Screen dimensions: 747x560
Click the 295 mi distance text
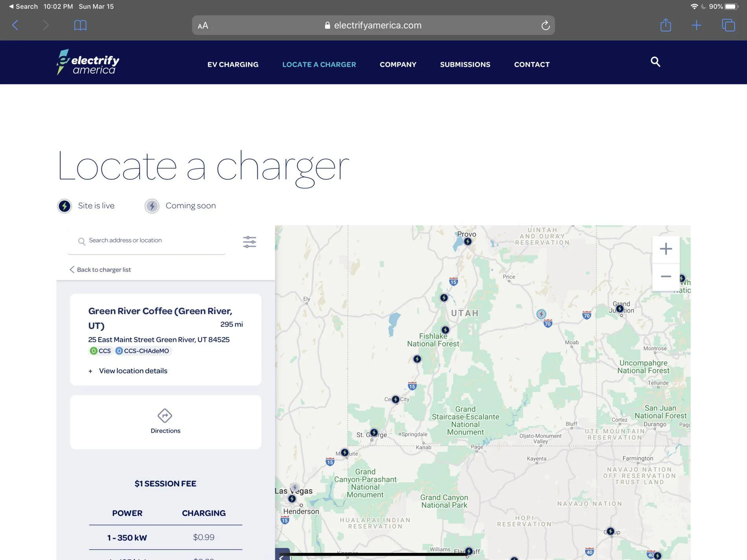[232, 324]
